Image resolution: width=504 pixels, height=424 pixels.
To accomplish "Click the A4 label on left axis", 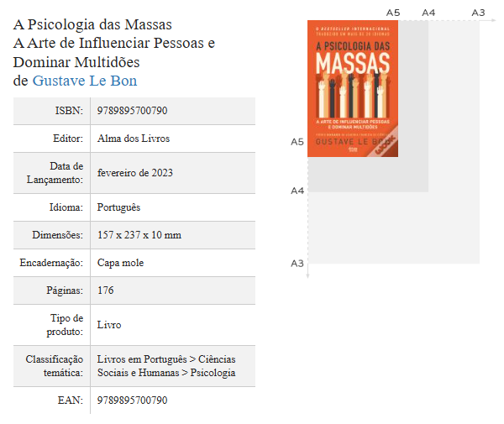I will coord(297,191).
